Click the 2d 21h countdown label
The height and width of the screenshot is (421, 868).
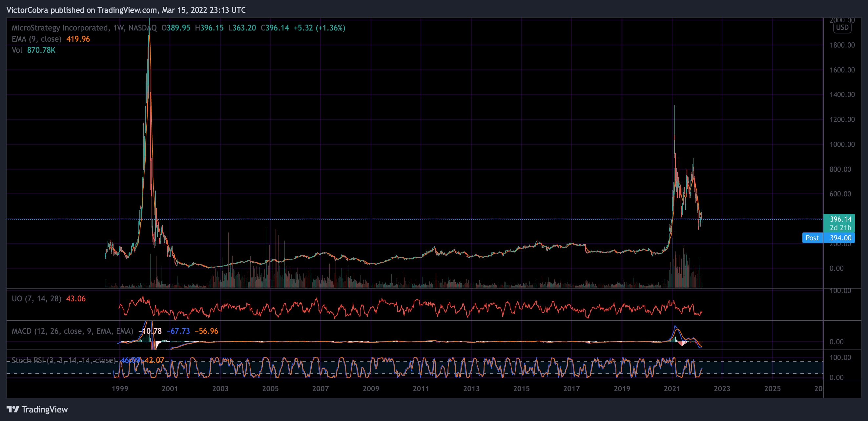(x=841, y=228)
